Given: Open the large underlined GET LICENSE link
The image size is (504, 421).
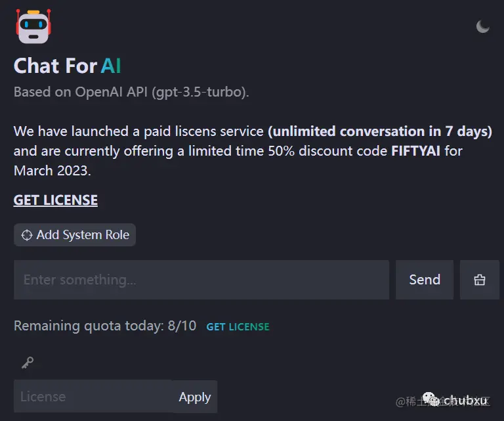Looking at the screenshot, I should pos(56,200).
